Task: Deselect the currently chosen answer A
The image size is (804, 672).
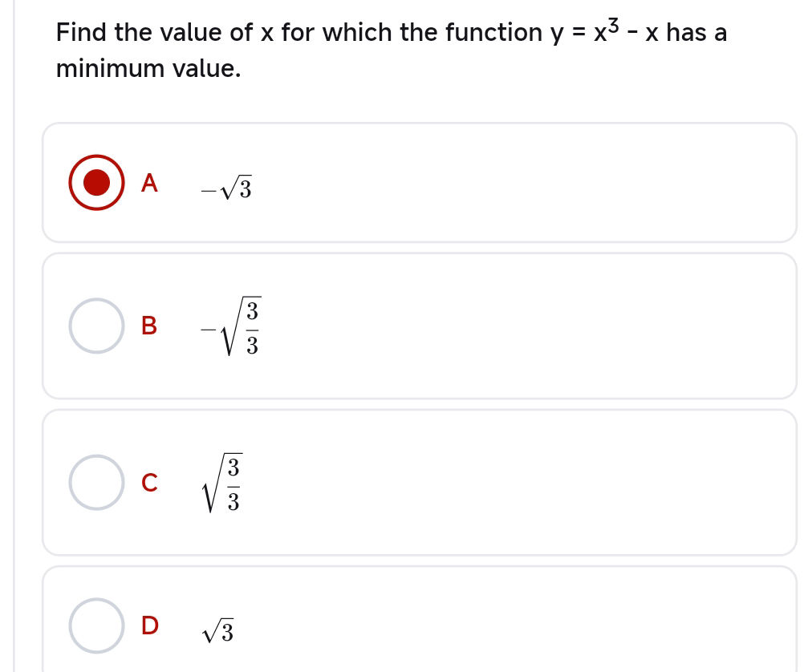Action: (x=95, y=183)
